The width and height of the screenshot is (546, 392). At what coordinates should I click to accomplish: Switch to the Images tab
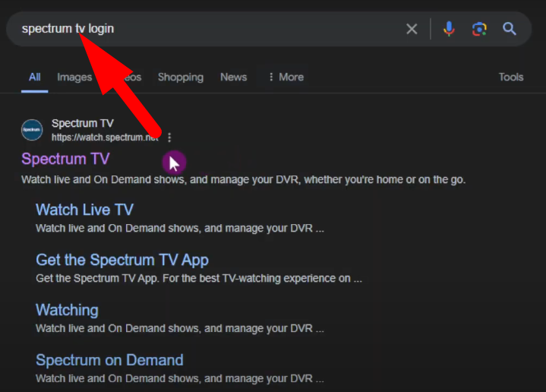click(74, 77)
